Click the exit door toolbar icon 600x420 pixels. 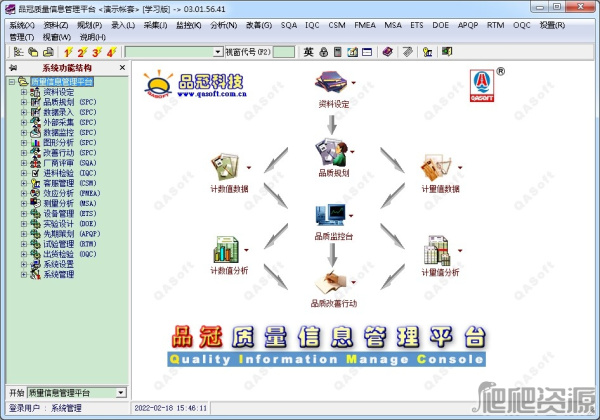447,51
